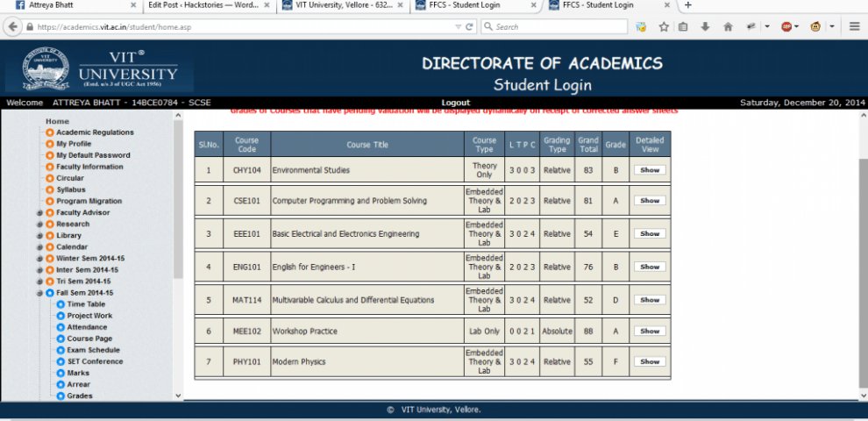
Task: Go back with the browser back arrow
Action: tap(13, 26)
